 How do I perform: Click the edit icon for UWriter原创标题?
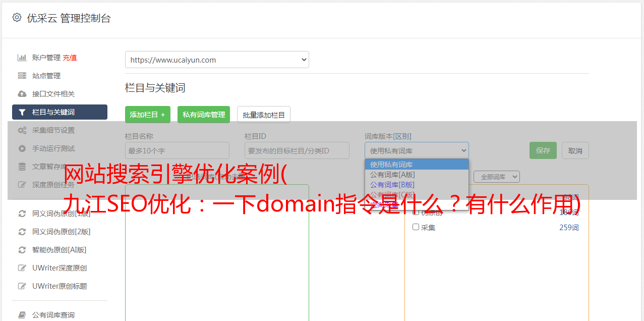click(22, 286)
